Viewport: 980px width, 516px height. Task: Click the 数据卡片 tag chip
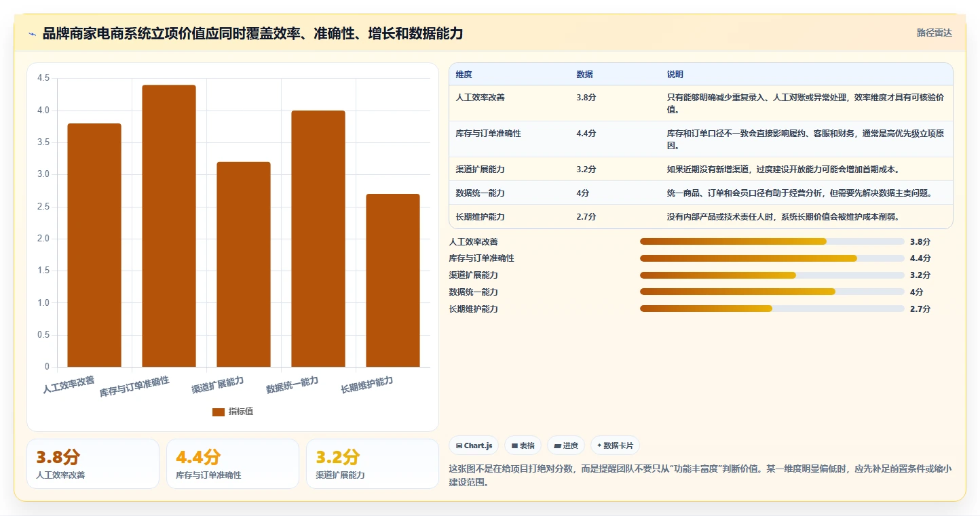pyautogui.click(x=615, y=445)
